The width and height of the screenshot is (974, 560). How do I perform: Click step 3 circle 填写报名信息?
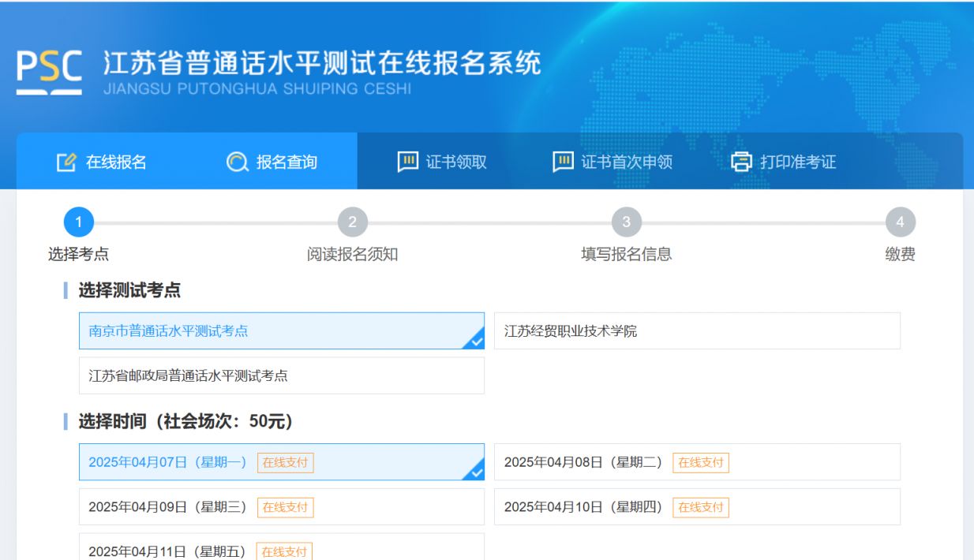(x=626, y=222)
